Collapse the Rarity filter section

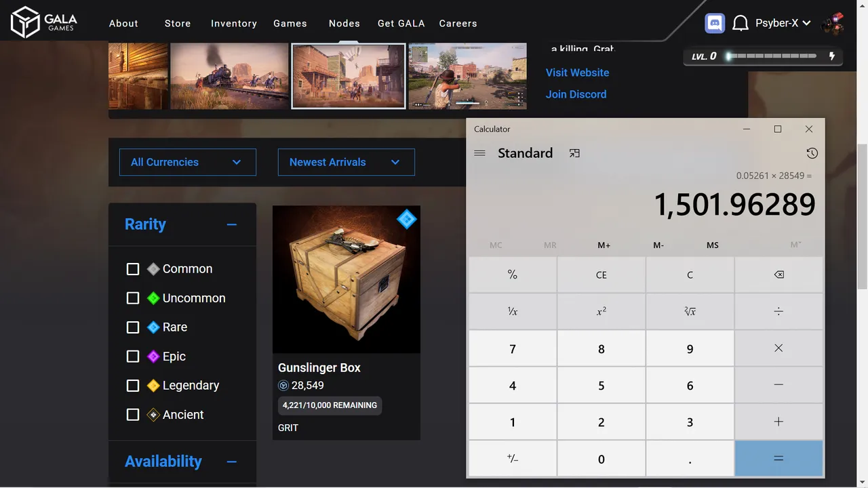tap(232, 224)
